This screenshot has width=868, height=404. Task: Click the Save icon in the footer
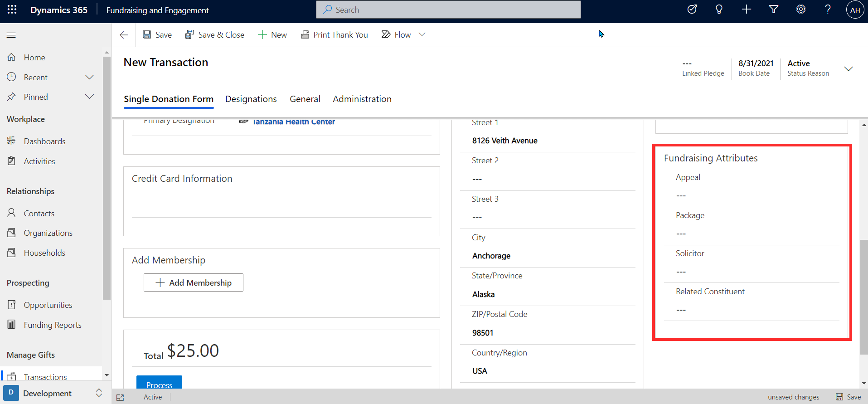tap(839, 397)
